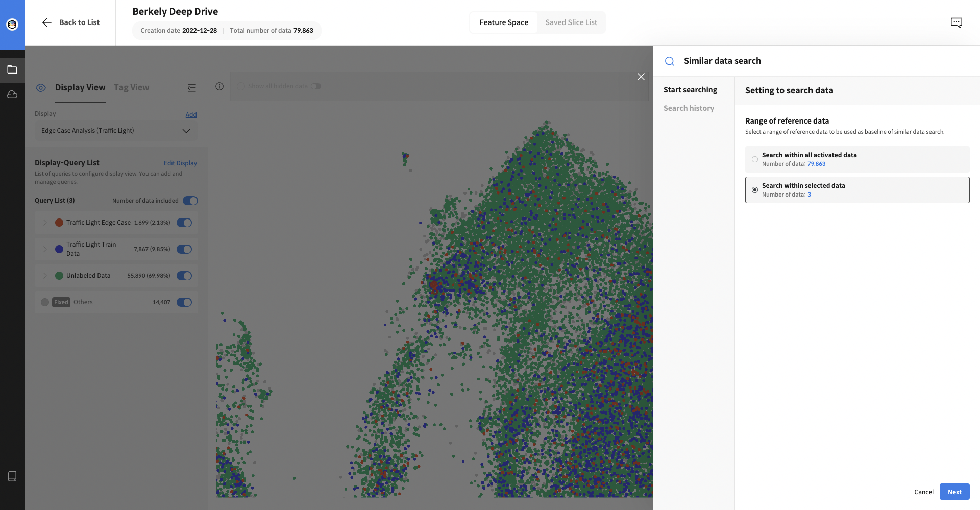This screenshot has width=980, height=510.
Task: Click the Next button
Action: click(x=954, y=492)
